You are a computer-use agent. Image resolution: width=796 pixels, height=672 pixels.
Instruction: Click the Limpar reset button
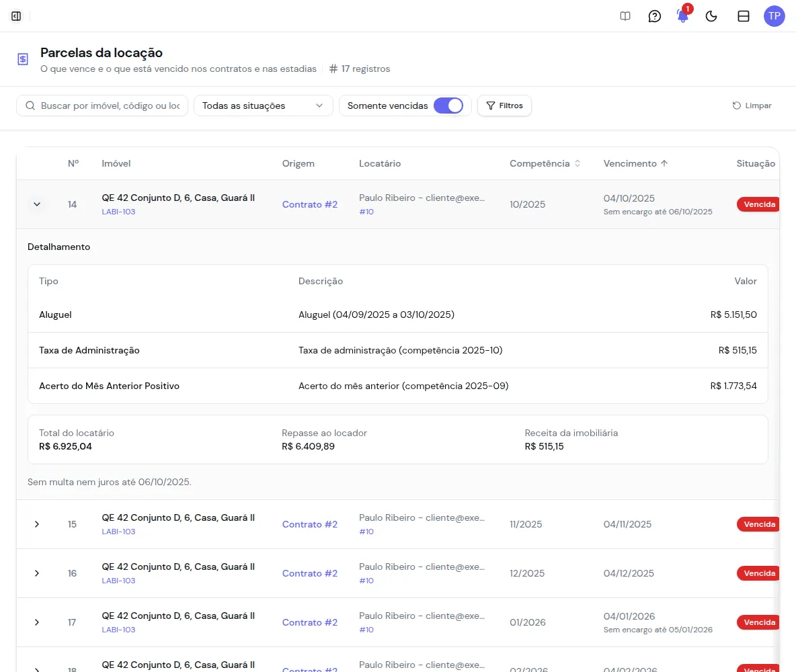(x=752, y=106)
